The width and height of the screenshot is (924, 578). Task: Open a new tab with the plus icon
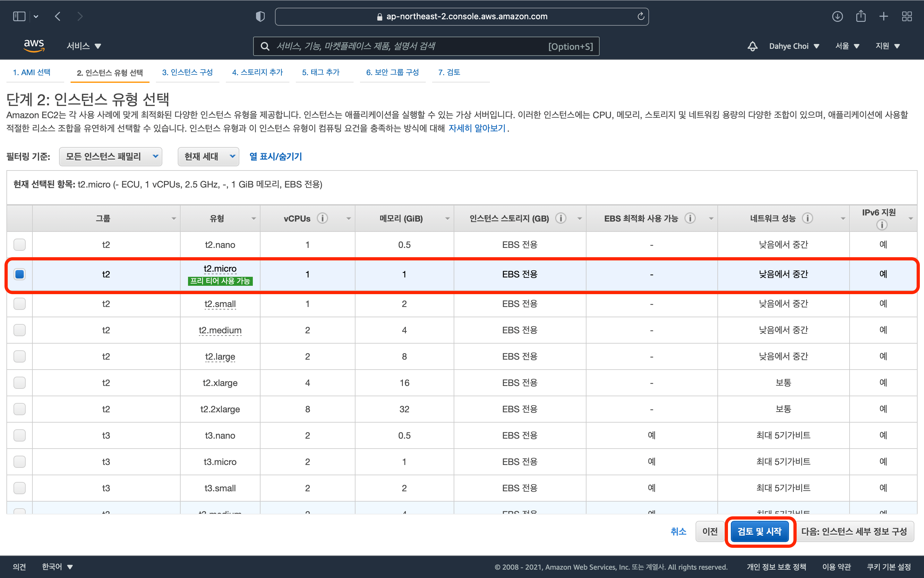pos(884,16)
